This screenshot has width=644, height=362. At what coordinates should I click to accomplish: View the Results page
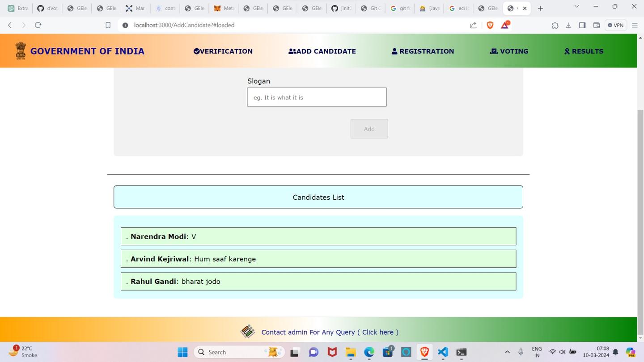(584, 51)
